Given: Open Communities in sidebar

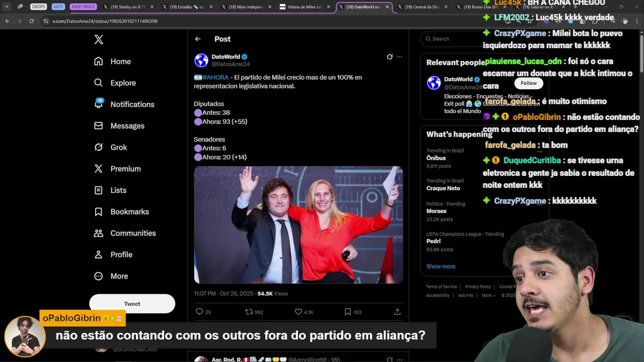Looking at the screenshot, I should (125, 233).
